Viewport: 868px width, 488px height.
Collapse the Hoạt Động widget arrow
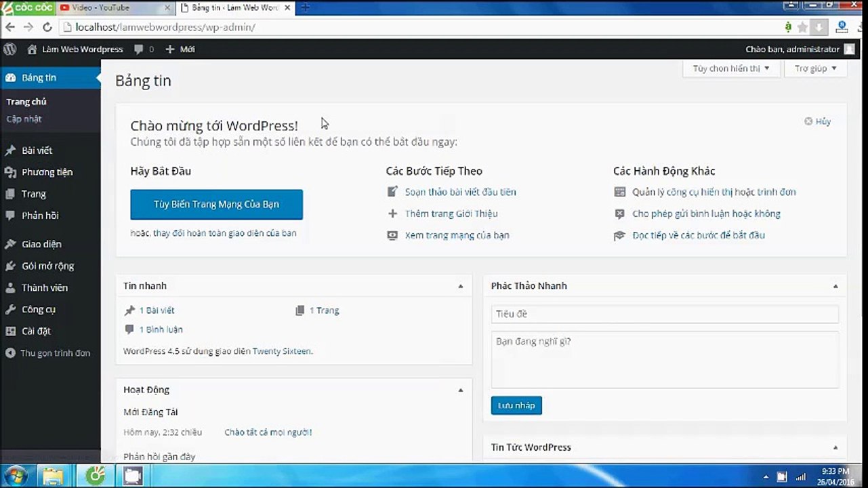pyautogui.click(x=460, y=390)
